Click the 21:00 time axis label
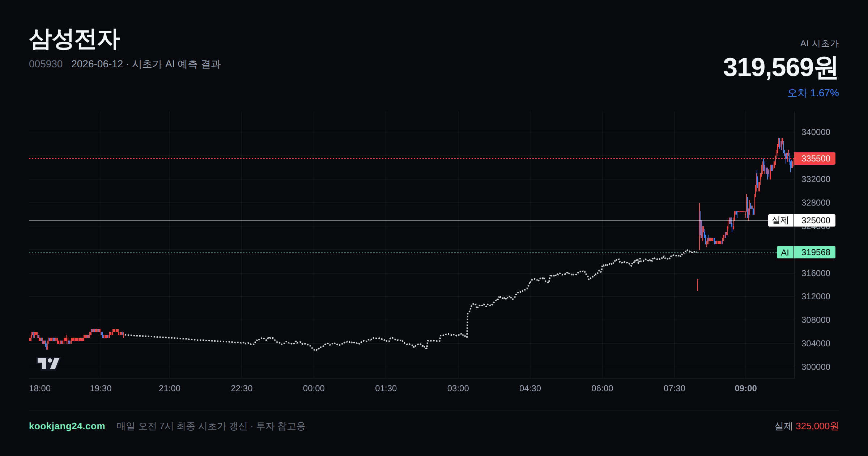 [170, 388]
